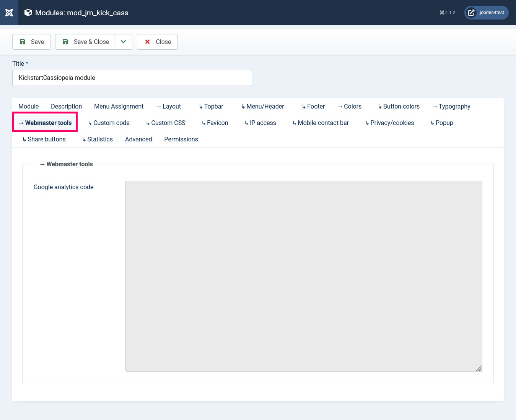The height and width of the screenshot is (420, 516).
Task: Open the Permissions tab
Action: [181, 139]
